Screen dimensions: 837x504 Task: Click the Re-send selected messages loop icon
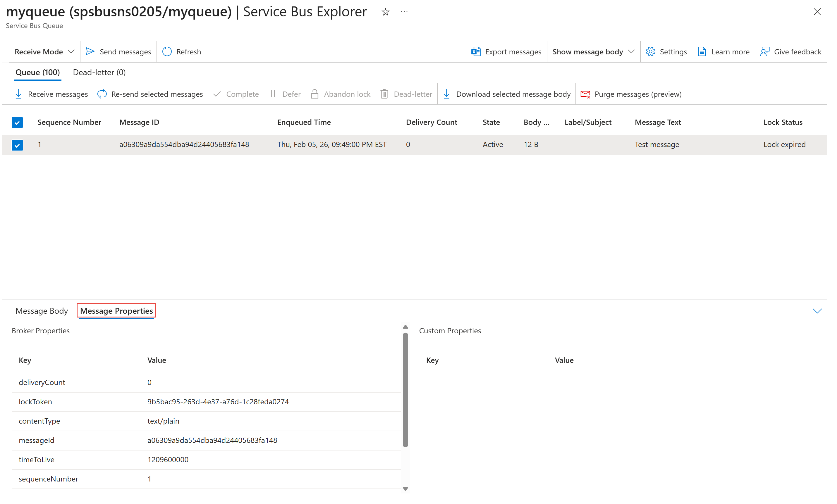point(102,94)
